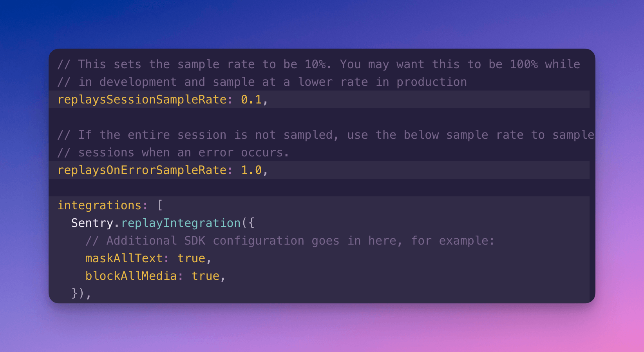Click the Sentry object name

92,223
